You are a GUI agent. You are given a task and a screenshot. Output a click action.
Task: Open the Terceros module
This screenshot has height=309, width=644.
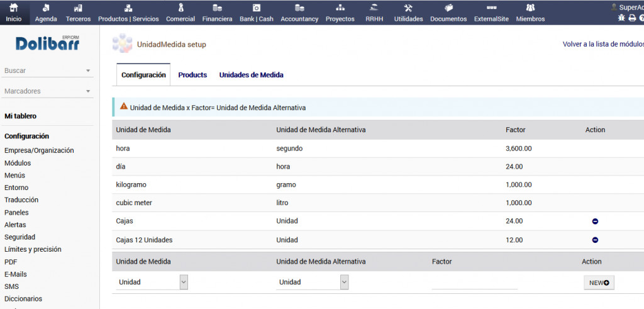click(78, 13)
